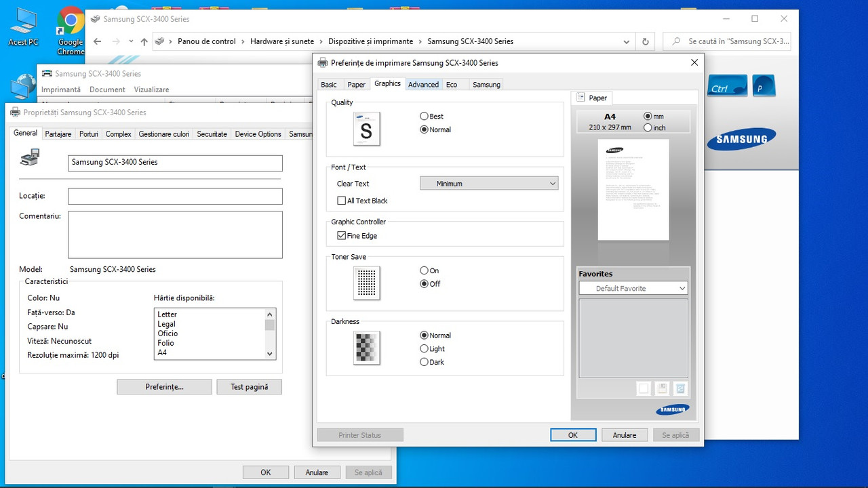Click printer icon in Properties General tab
The image size is (868, 488).
tap(30, 158)
